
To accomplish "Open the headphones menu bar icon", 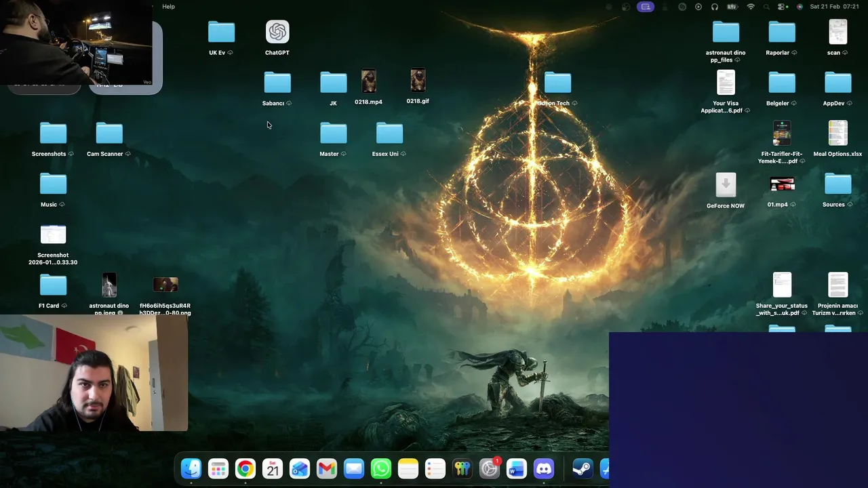I will 715,7.
